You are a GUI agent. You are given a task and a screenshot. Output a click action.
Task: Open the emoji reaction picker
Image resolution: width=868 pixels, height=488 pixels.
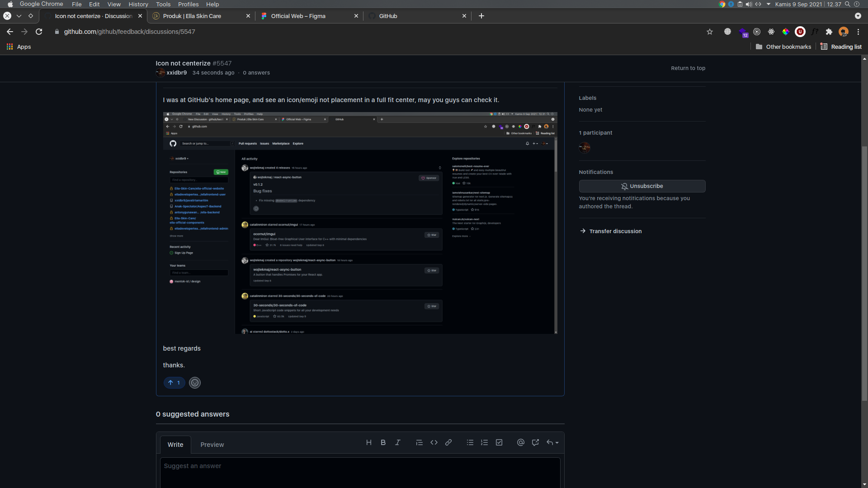click(x=194, y=383)
